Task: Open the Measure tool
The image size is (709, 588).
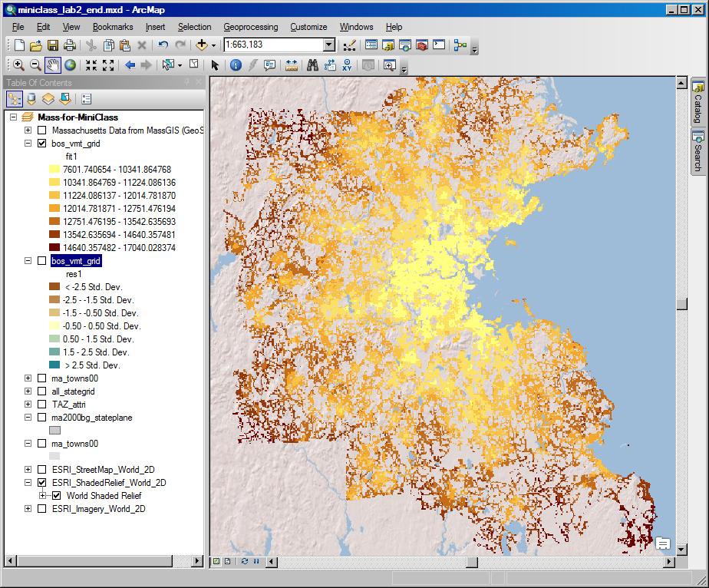Action: point(292,64)
